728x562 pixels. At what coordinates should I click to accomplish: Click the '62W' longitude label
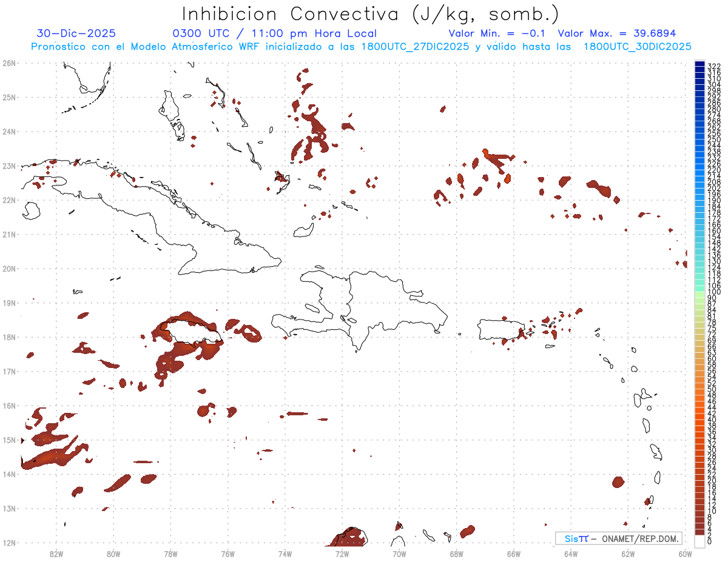628,553
